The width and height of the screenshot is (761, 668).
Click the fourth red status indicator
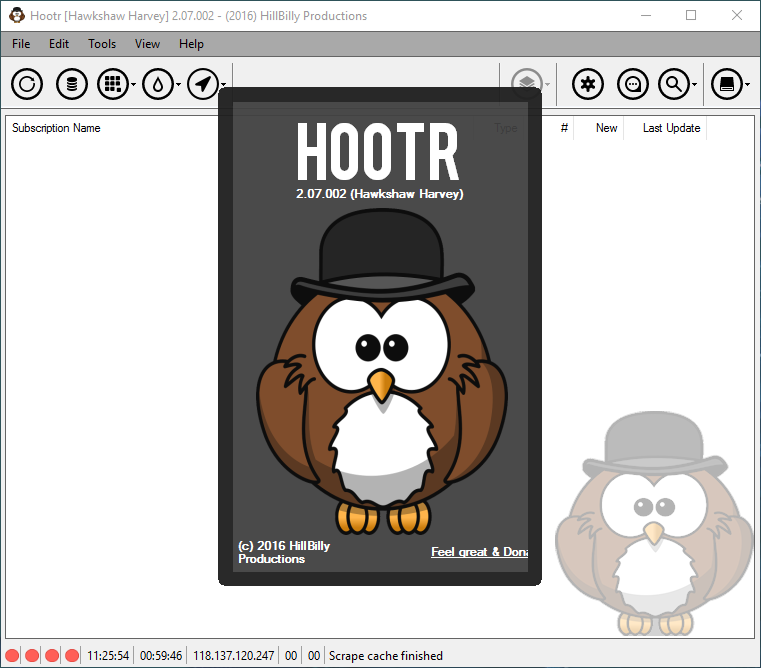coord(72,655)
